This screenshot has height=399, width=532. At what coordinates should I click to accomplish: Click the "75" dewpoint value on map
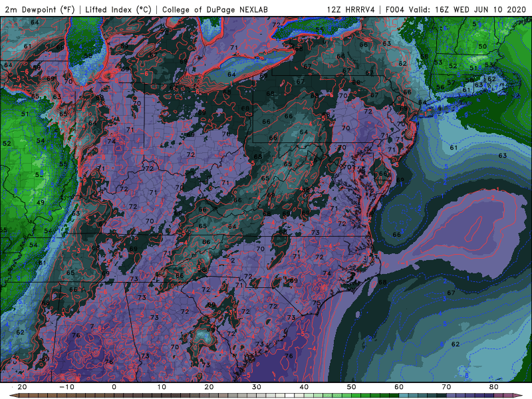pyautogui.click(x=317, y=303)
